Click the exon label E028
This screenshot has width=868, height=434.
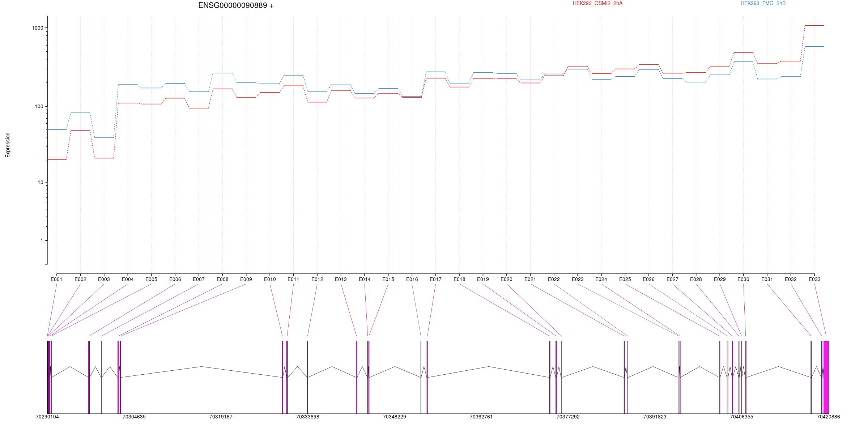(x=696, y=279)
